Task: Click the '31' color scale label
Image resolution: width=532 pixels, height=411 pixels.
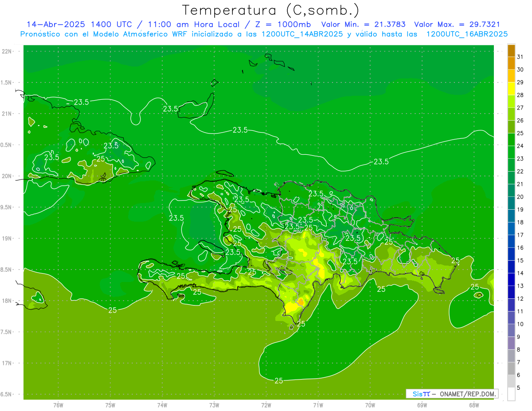Action: 520,57
